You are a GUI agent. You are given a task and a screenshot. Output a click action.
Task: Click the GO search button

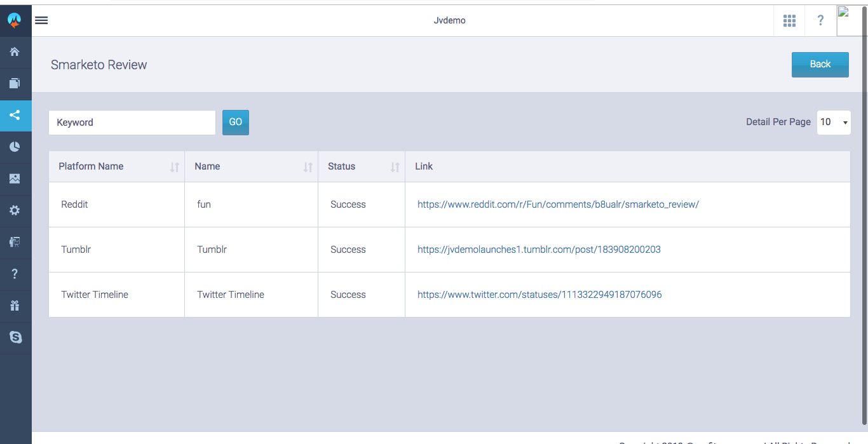236,123
